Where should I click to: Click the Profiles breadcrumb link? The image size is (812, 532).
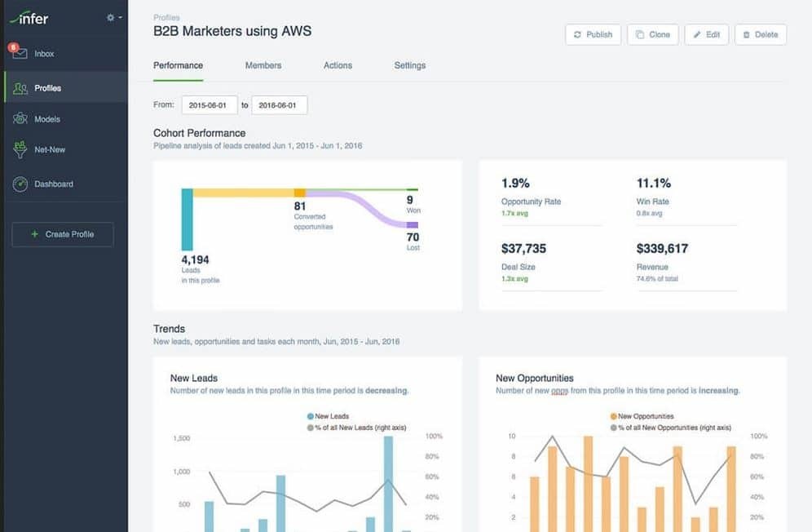point(166,17)
